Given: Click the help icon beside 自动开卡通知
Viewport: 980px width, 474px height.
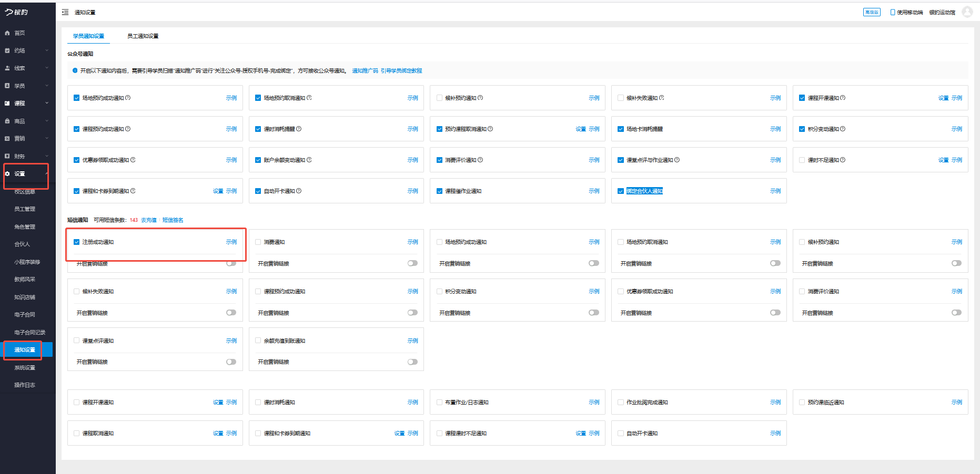Looking at the screenshot, I should pyautogui.click(x=299, y=191).
